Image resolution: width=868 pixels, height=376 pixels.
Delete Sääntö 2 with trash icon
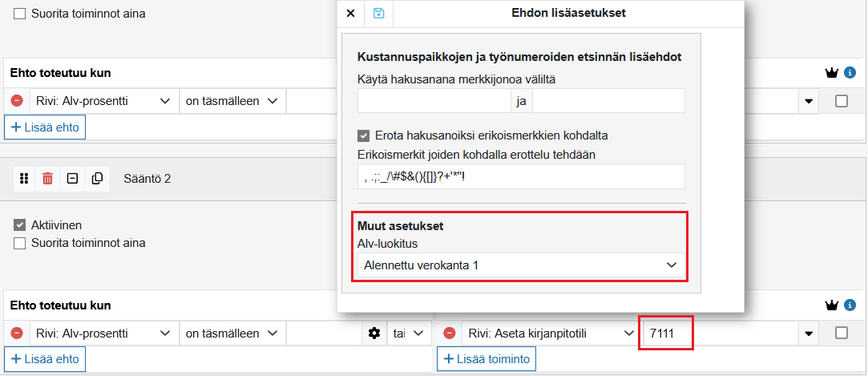48,179
